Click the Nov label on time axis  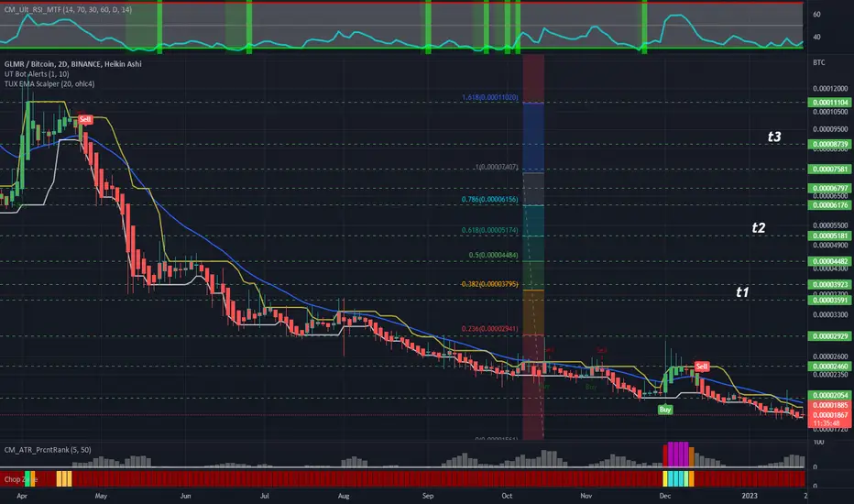coord(586,496)
